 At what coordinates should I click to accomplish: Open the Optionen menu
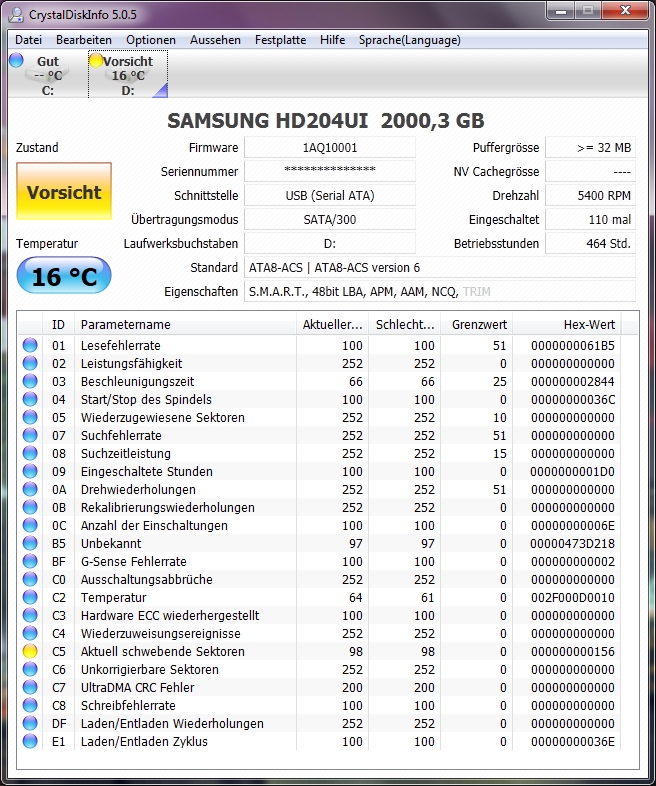tap(151, 40)
